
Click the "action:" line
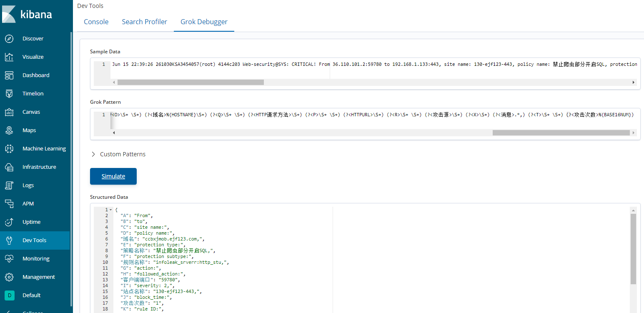pyautogui.click(x=140, y=268)
